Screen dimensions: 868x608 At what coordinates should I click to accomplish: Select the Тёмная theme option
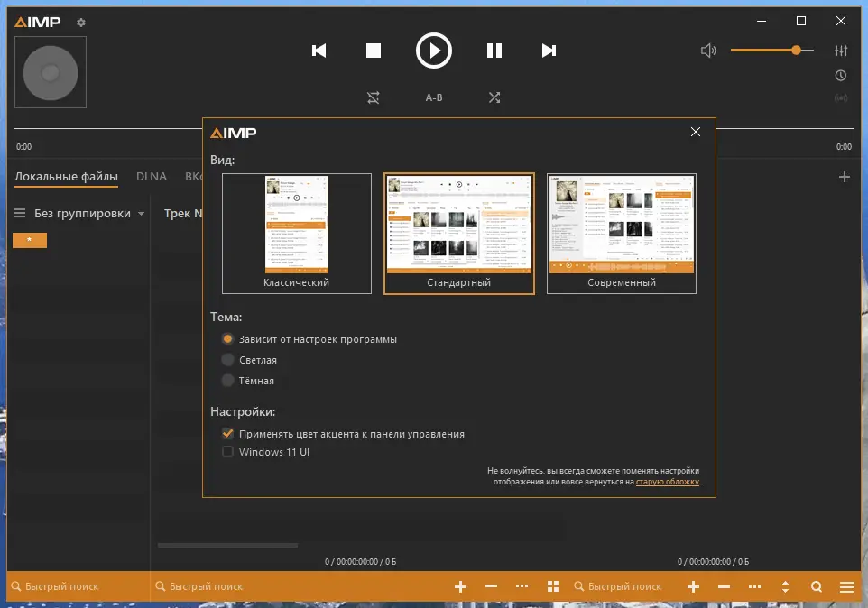228,380
